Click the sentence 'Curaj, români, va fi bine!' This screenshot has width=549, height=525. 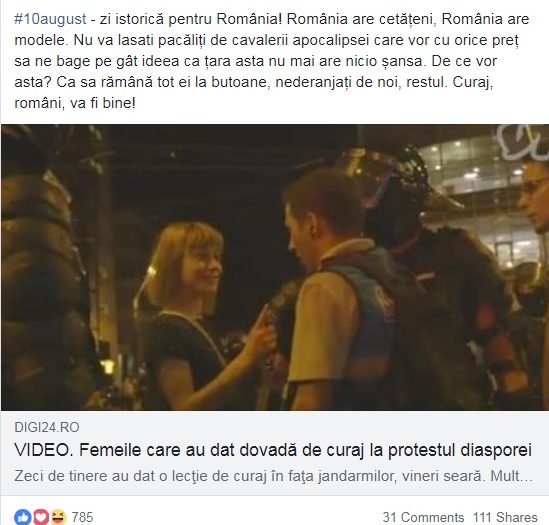tap(253, 93)
